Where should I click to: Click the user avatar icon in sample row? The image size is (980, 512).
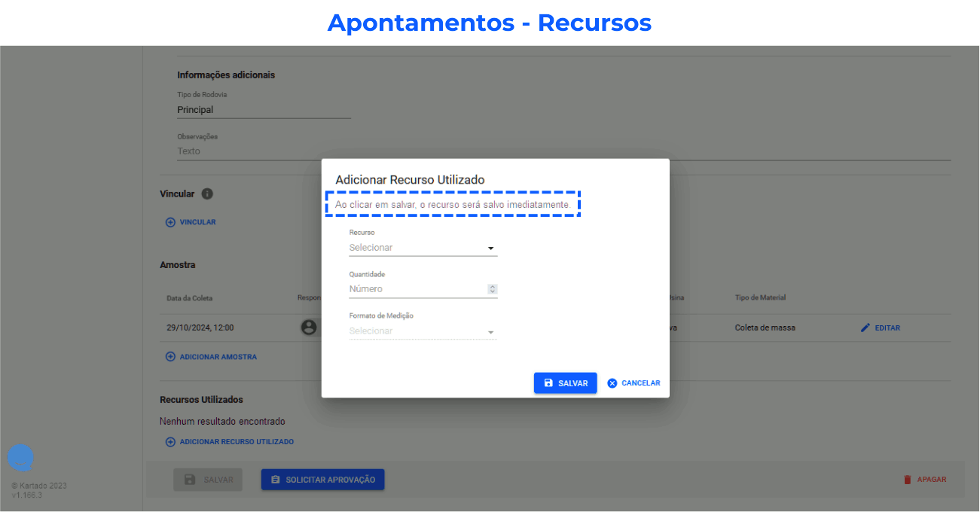(308, 328)
